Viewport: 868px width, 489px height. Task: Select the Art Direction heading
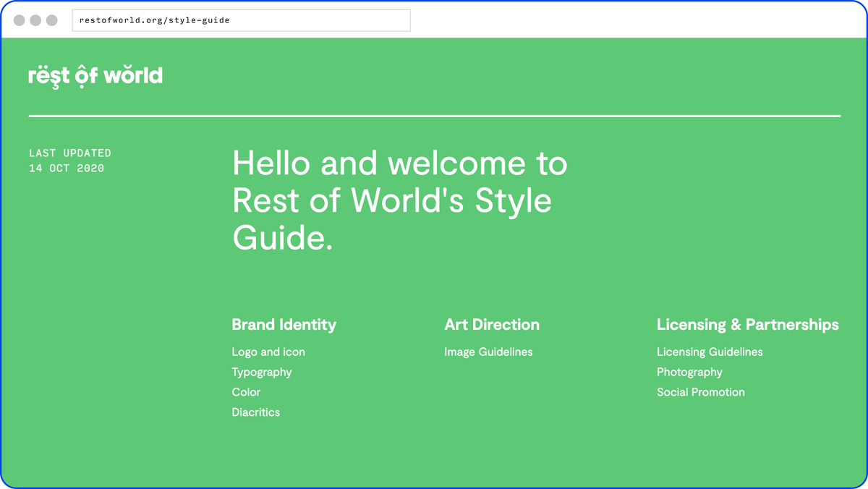[x=492, y=325]
